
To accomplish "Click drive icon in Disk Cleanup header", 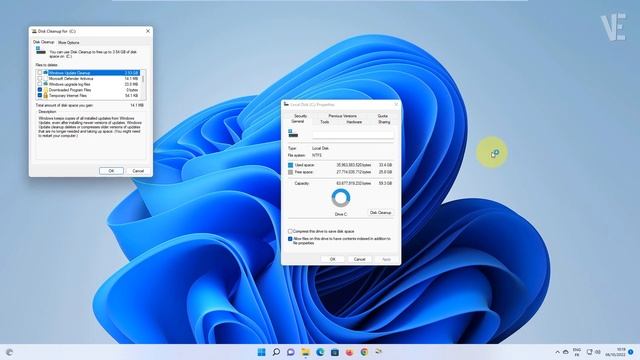I will click(x=40, y=51).
